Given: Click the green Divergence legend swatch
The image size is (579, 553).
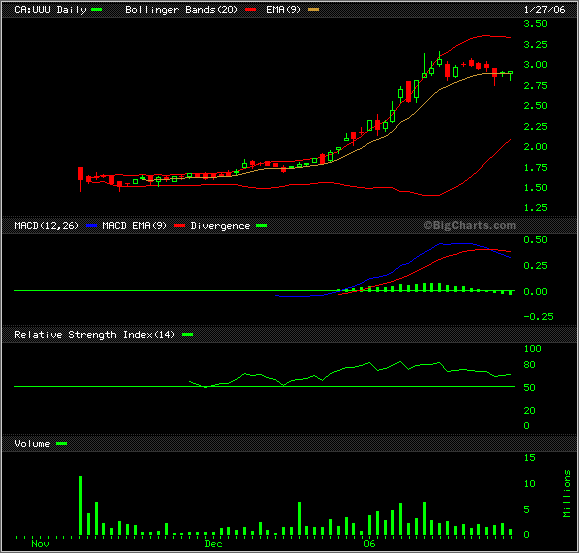Looking at the screenshot, I should 261,226.
